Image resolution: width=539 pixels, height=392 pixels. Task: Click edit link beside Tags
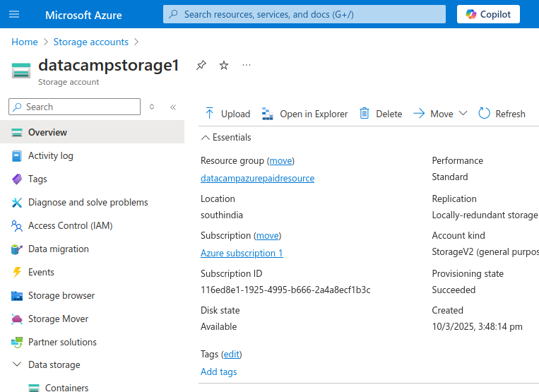(232, 354)
